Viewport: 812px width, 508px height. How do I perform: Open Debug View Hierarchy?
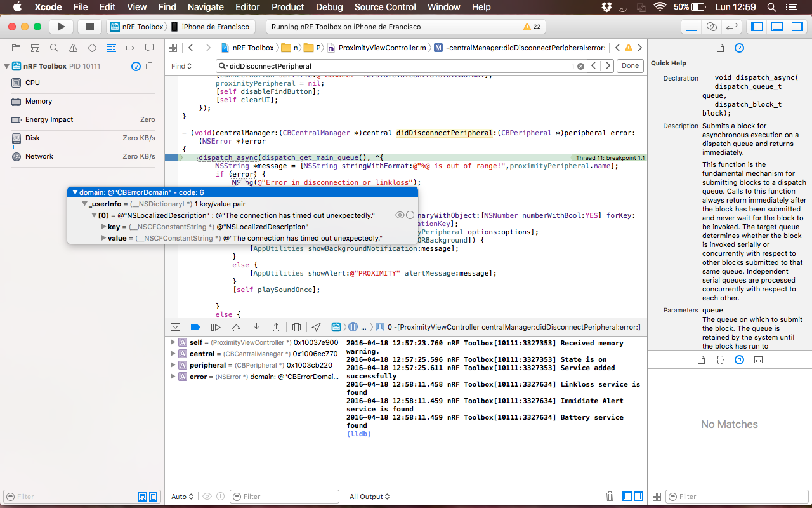296,327
